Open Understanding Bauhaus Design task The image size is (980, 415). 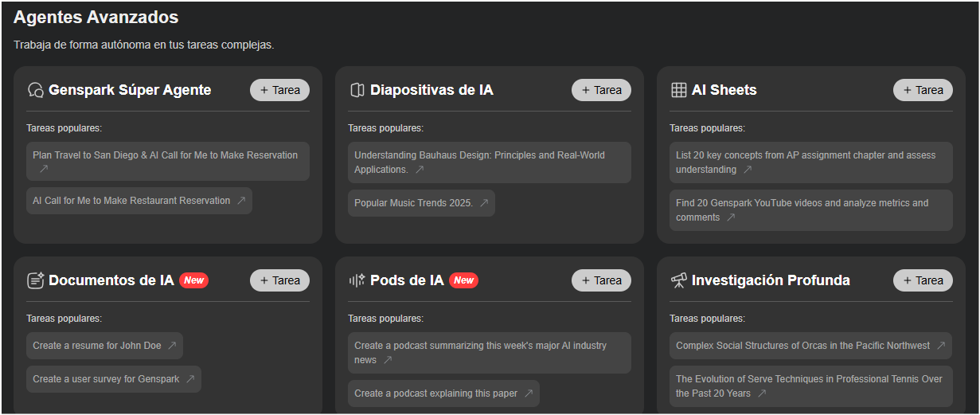(490, 162)
